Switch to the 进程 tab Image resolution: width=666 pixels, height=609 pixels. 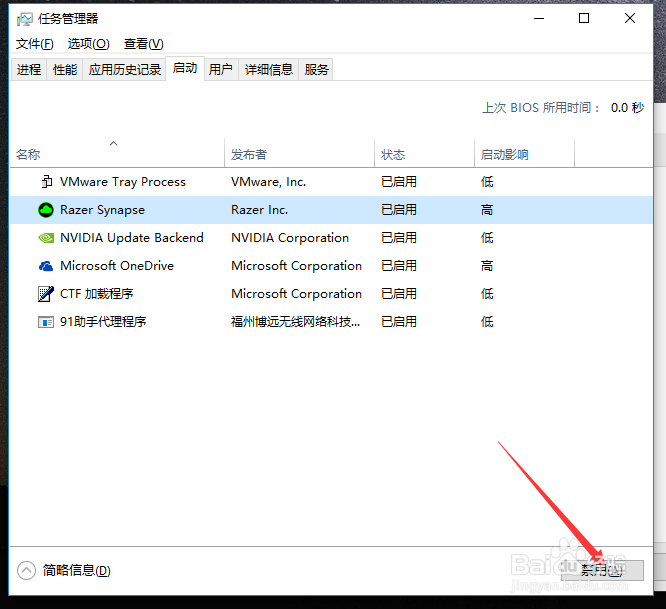tap(29, 69)
